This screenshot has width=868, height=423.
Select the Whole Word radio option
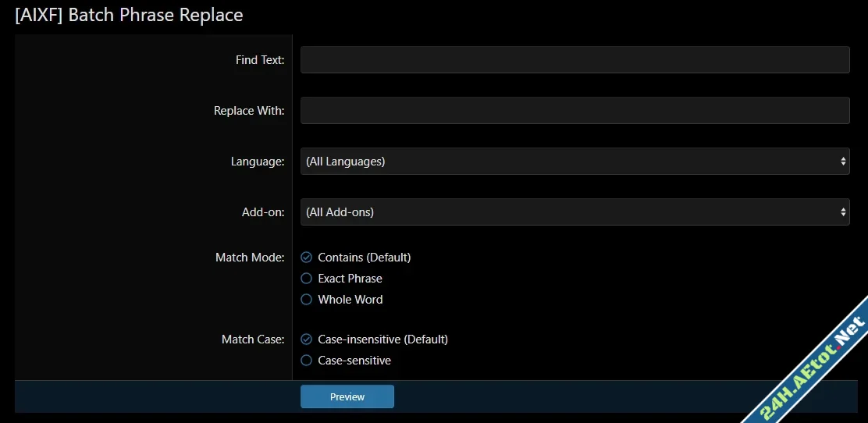[x=307, y=300]
